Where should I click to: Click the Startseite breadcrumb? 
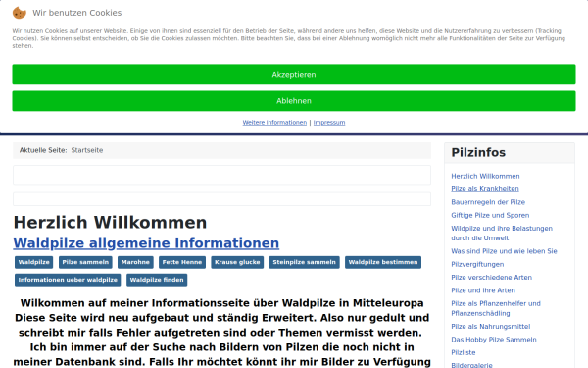point(87,150)
